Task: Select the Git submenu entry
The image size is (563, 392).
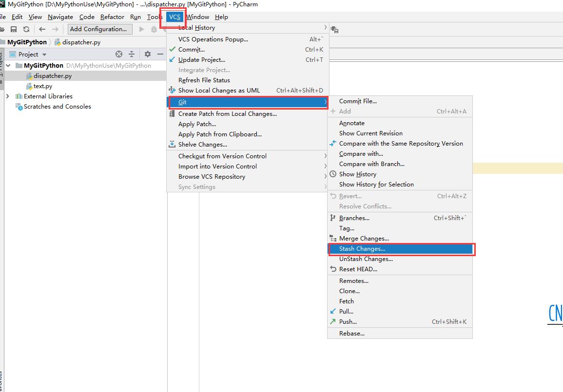Action: [248, 102]
